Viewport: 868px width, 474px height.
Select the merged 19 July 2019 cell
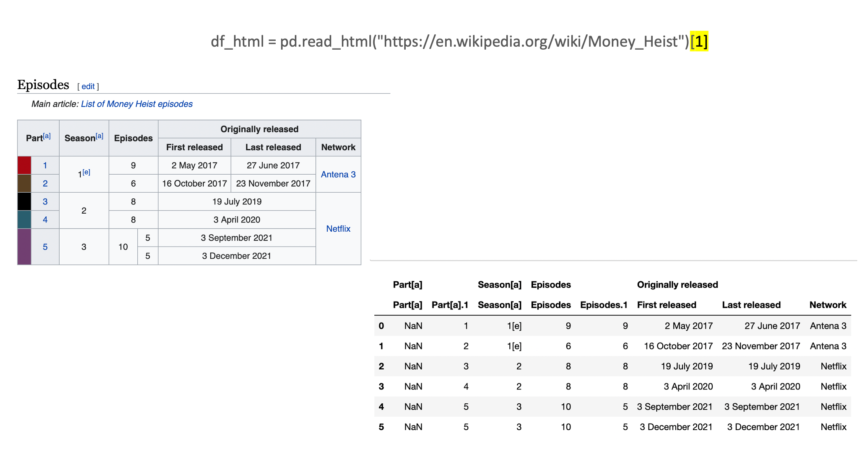click(x=237, y=201)
